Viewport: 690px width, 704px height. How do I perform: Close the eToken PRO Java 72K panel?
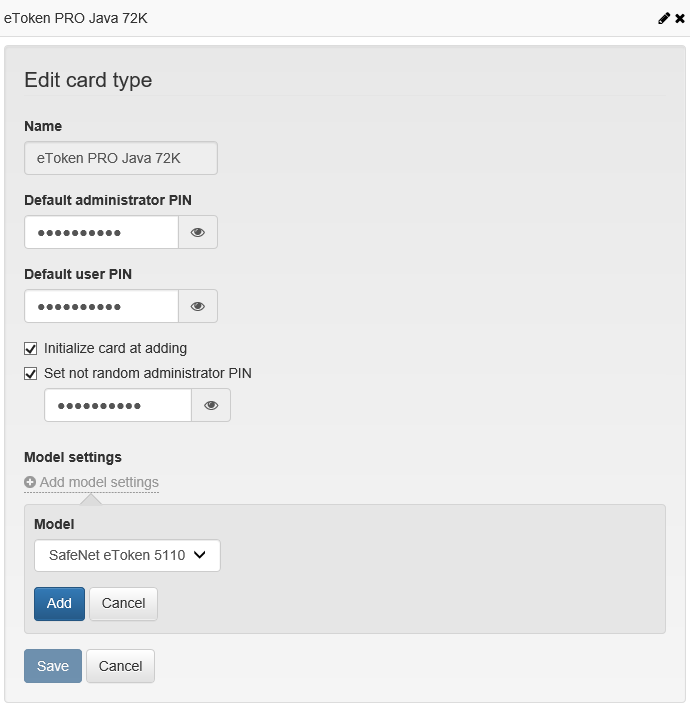click(x=680, y=18)
